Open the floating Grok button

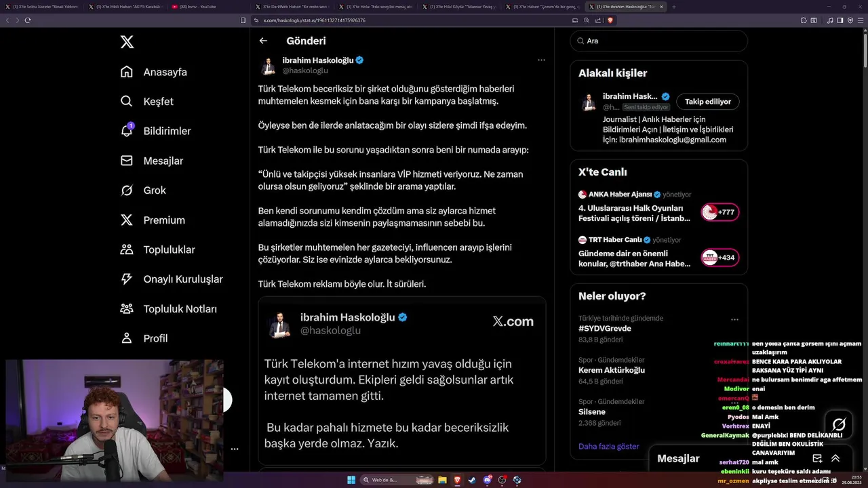coord(839,425)
